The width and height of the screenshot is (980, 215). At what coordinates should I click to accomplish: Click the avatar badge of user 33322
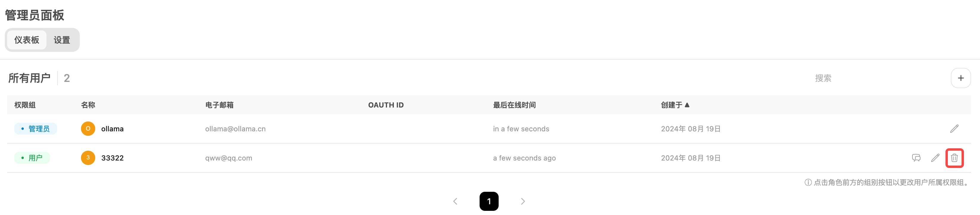pos(88,158)
